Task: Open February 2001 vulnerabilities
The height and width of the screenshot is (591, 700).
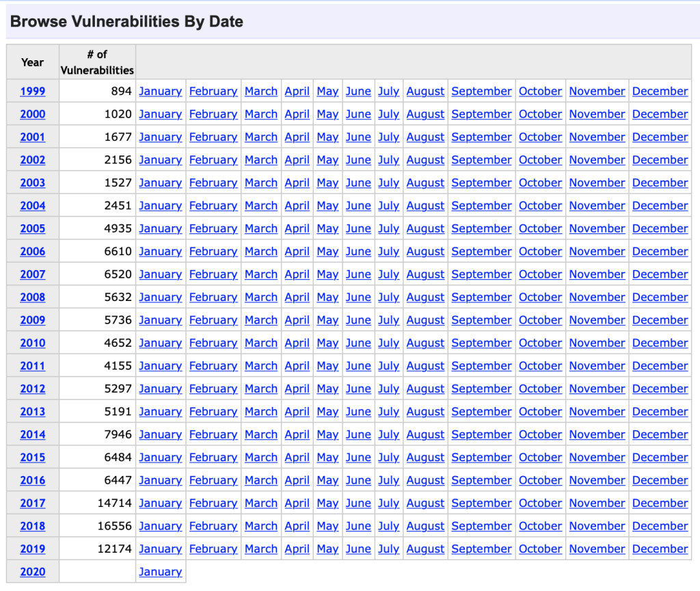Action: [x=213, y=137]
